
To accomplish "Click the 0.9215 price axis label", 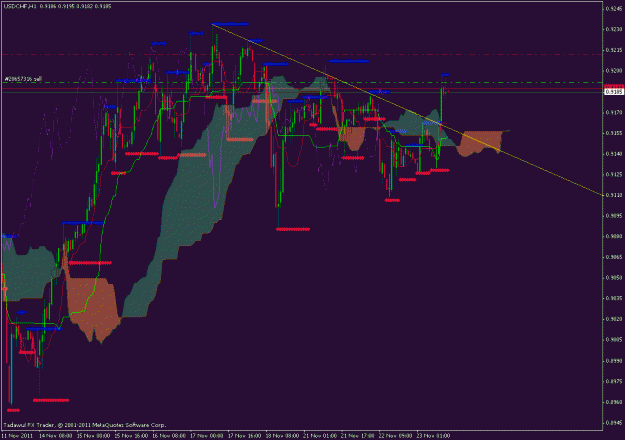I will click(614, 50).
